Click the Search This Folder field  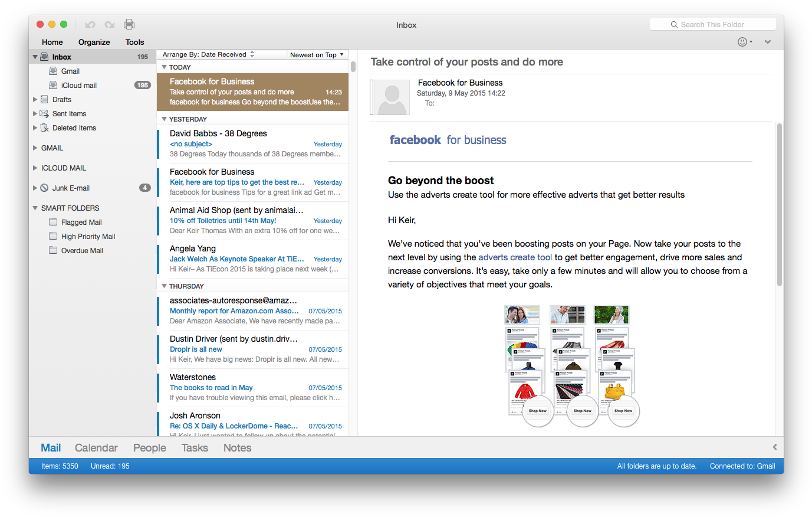(712, 24)
